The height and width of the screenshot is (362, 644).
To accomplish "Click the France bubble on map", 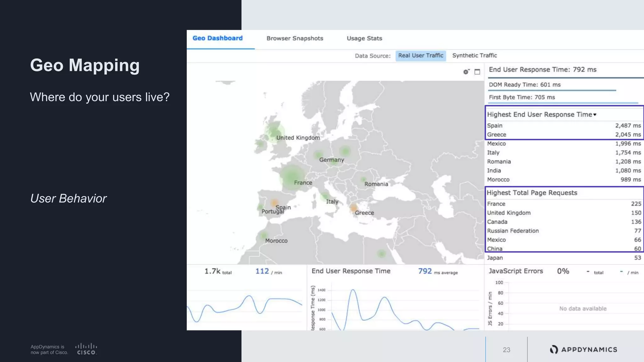I will (x=292, y=177).
